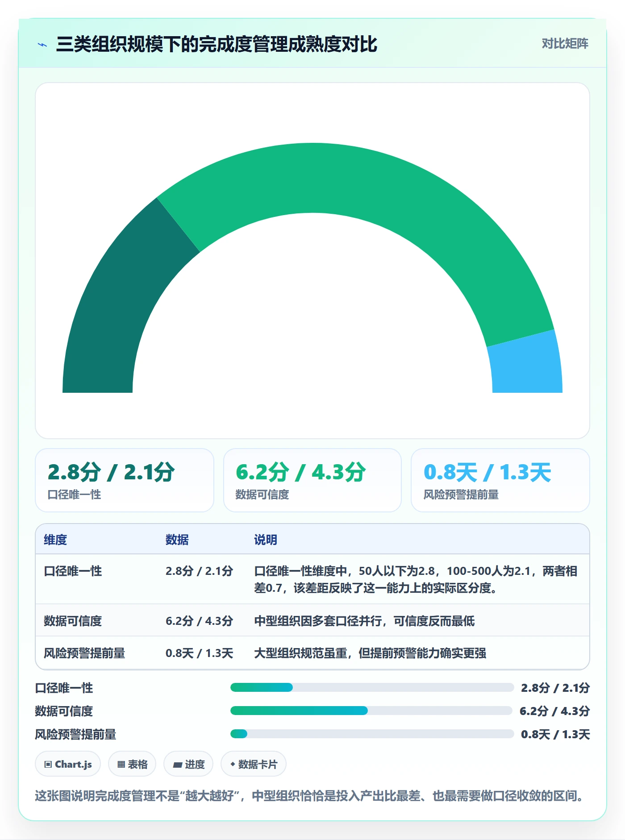This screenshot has width=625, height=840.
Task: Select the 数据可信度 table row name
Action: [x=73, y=621]
